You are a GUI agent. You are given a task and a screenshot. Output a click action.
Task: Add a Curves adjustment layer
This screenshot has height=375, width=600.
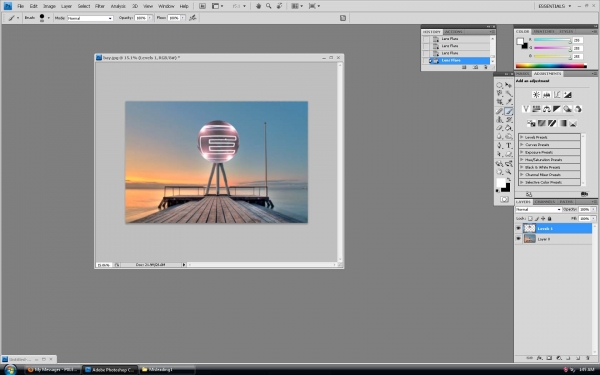[557, 95]
